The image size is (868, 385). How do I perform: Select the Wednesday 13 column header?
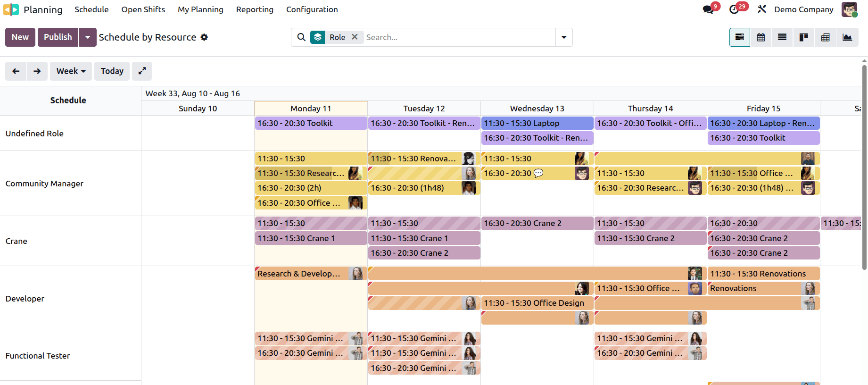(x=537, y=109)
